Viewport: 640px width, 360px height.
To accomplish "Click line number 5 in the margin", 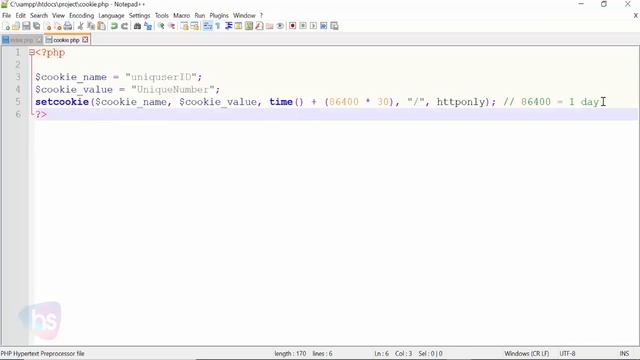I will (18, 102).
